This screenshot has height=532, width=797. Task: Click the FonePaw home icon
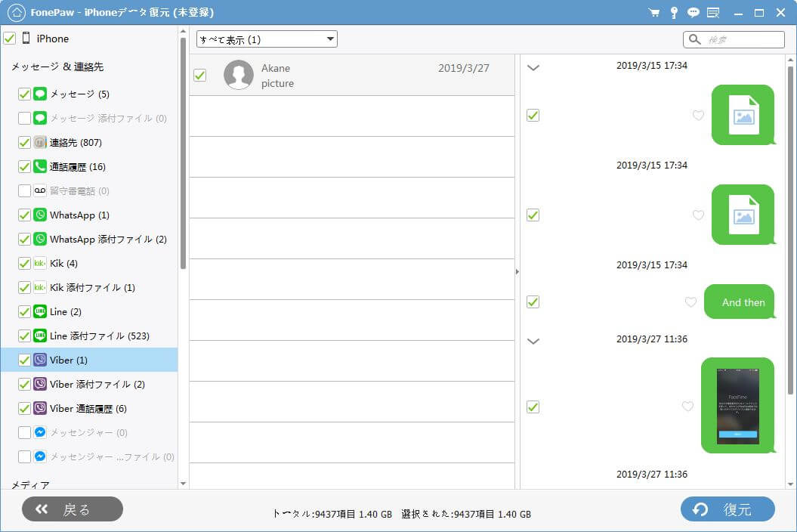point(17,13)
